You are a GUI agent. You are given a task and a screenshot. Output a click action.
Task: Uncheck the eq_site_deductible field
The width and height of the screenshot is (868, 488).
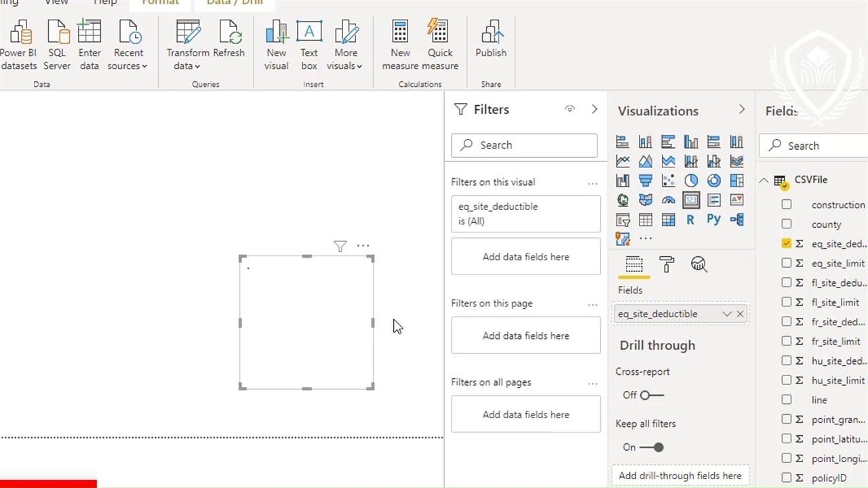pos(786,243)
